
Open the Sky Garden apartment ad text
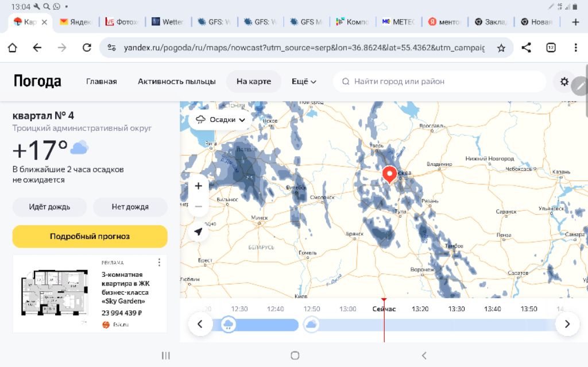125,288
